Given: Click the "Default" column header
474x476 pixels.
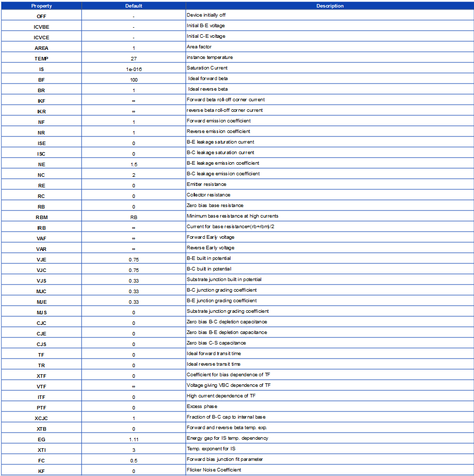Looking at the screenshot, I should (134, 6).
